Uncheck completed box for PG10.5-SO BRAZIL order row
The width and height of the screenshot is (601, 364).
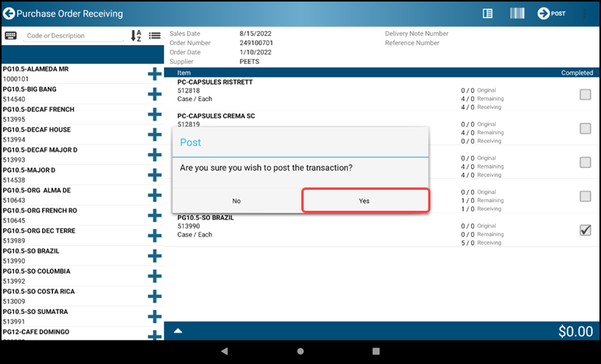pyautogui.click(x=585, y=230)
